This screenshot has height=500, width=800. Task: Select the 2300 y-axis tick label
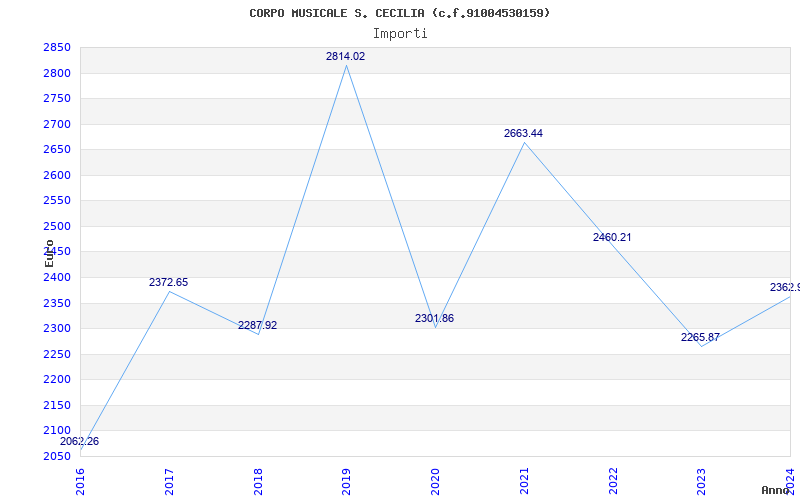pyautogui.click(x=57, y=329)
